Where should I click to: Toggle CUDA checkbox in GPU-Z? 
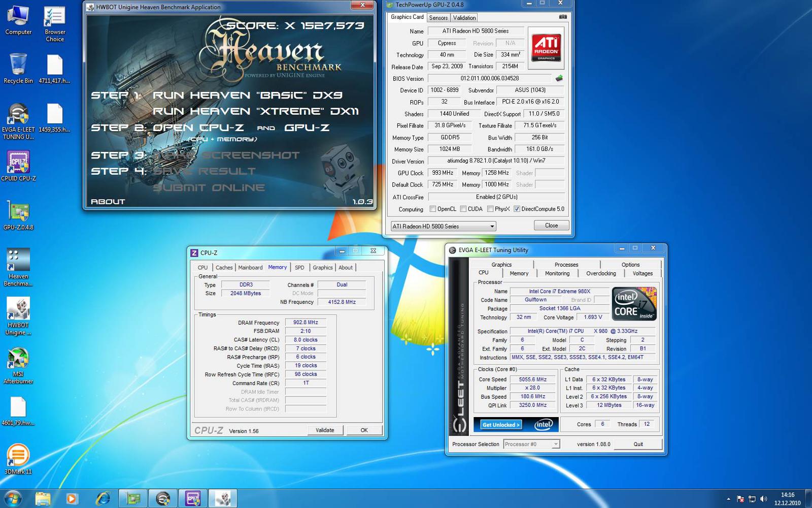point(463,209)
